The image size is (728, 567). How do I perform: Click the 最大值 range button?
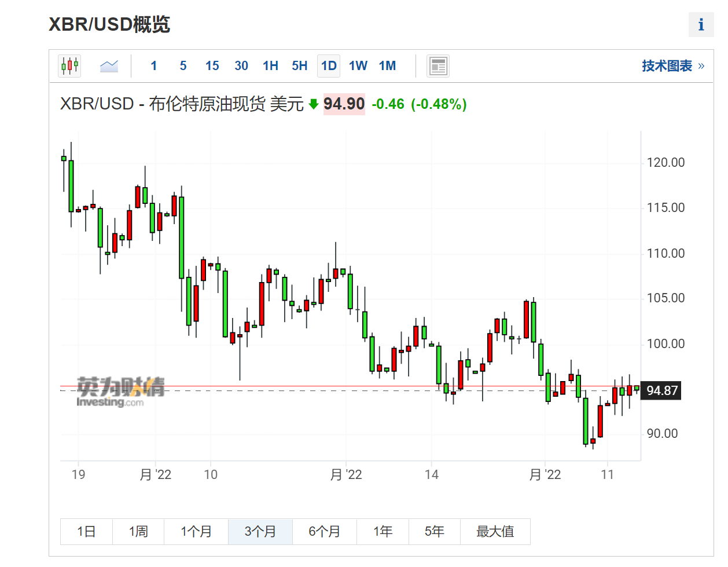point(495,532)
